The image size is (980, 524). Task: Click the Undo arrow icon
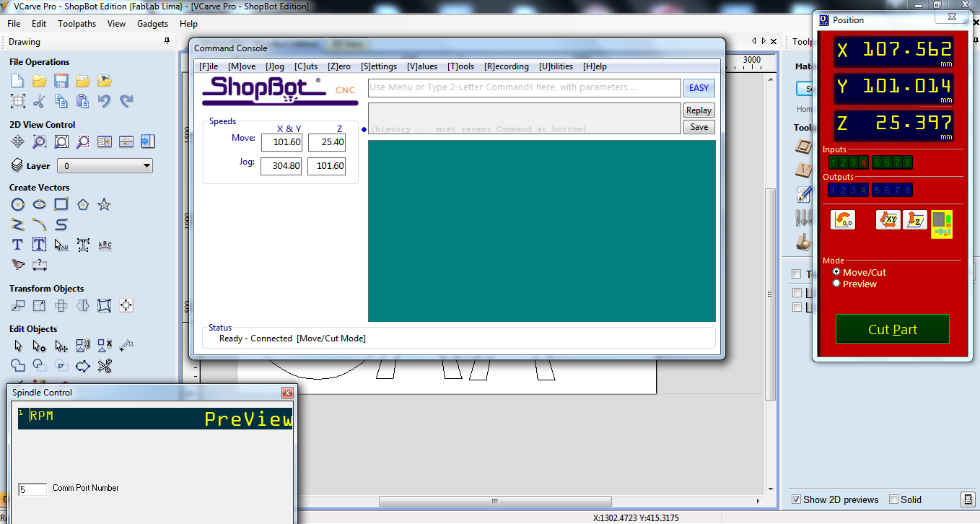tap(105, 101)
